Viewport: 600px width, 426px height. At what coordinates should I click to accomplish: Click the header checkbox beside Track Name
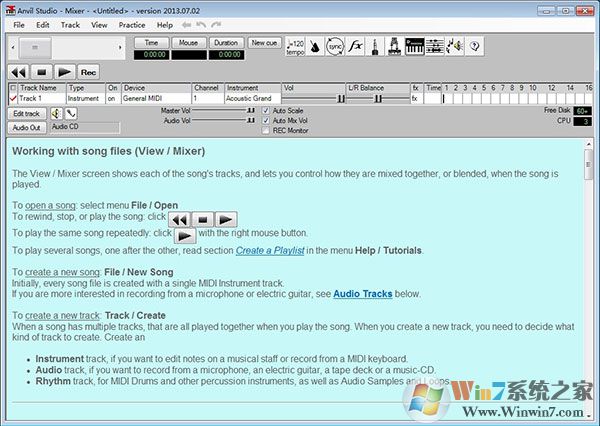click(x=13, y=88)
